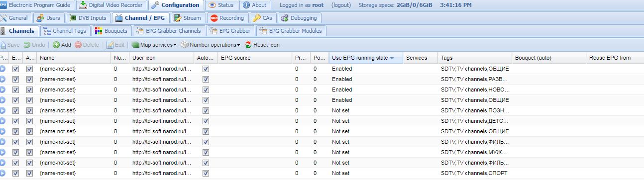Image resolution: width=644 pixels, height=180 pixels.
Task: Toggle E... checkbox in the СПОРТ row
Action: click(16, 173)
